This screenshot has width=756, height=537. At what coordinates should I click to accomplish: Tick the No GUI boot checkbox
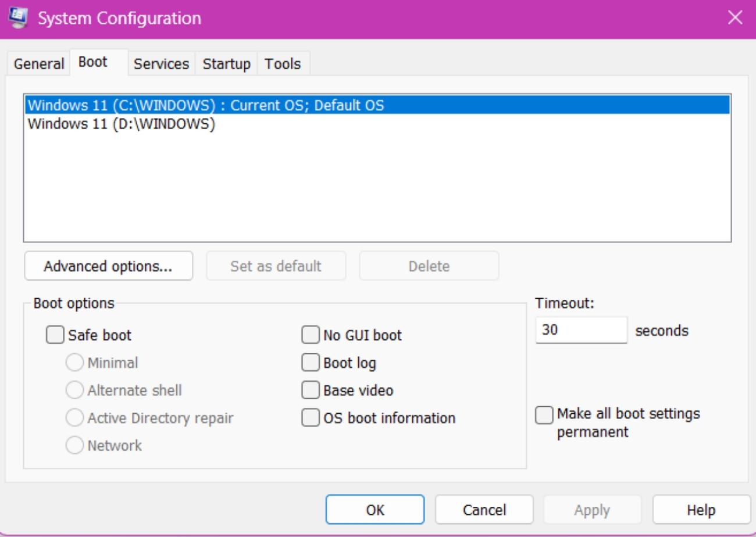point(311,335)
